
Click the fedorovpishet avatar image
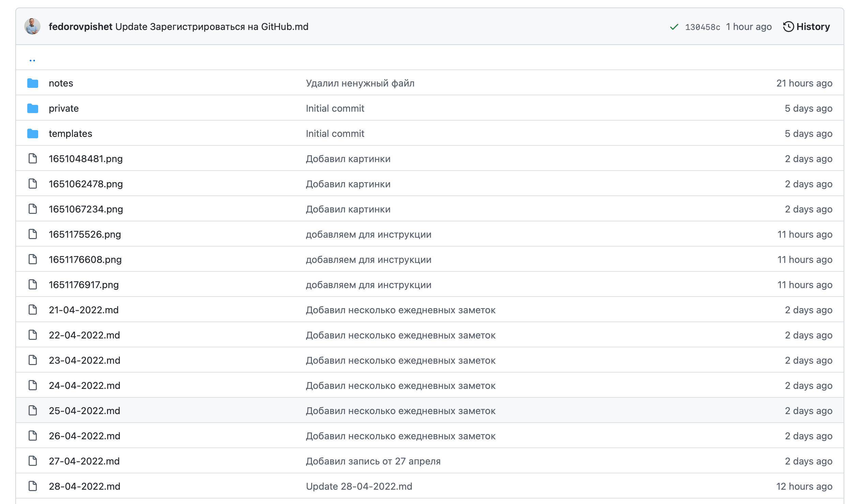tap(32, 27)
